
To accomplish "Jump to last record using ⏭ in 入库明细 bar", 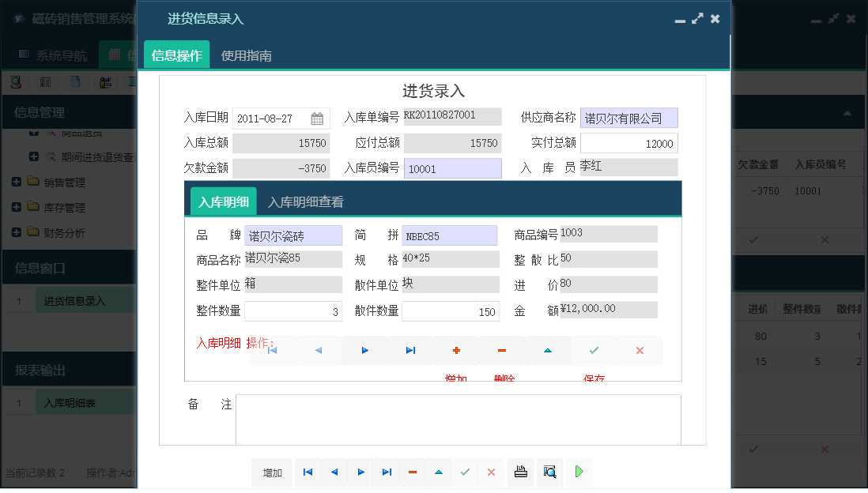I will pos(410,350).
